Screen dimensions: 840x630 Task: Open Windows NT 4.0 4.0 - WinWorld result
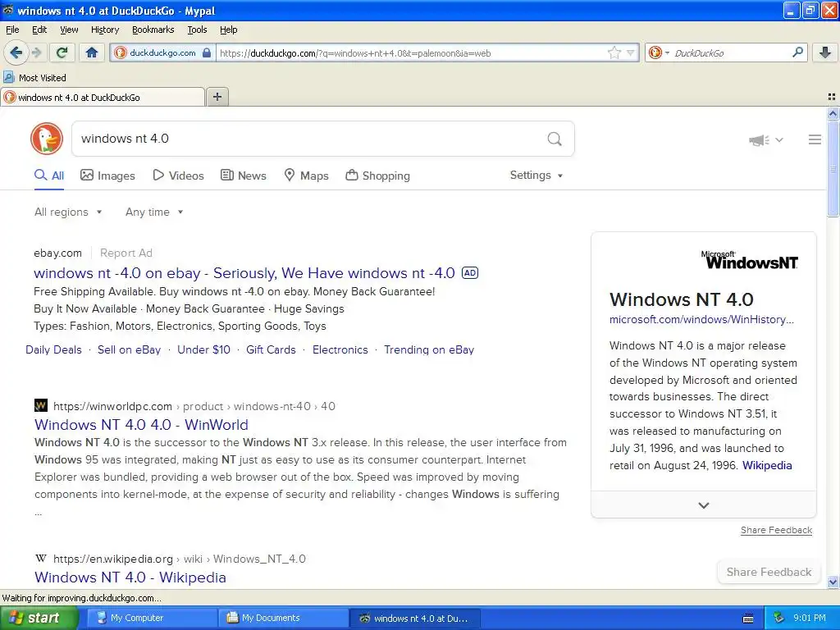pos(141,425)
